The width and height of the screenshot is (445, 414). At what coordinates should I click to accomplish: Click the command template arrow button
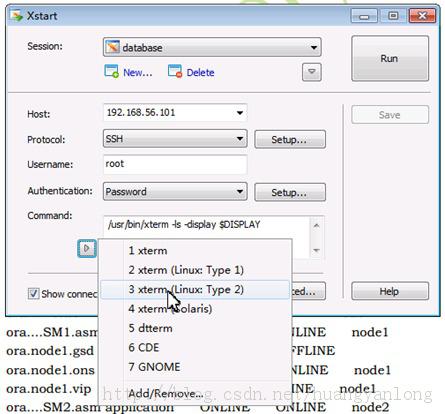point(87,248)
